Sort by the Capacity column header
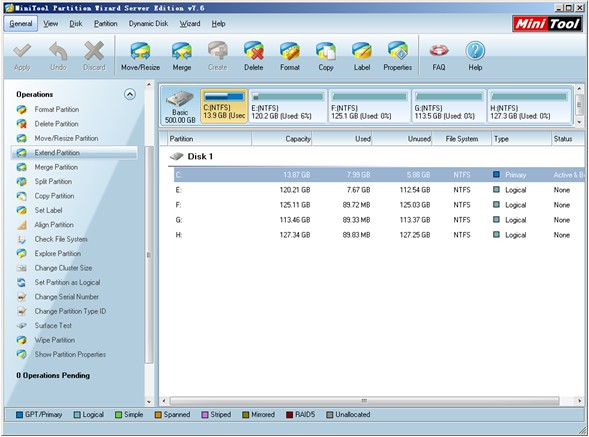 click(282, 139)
